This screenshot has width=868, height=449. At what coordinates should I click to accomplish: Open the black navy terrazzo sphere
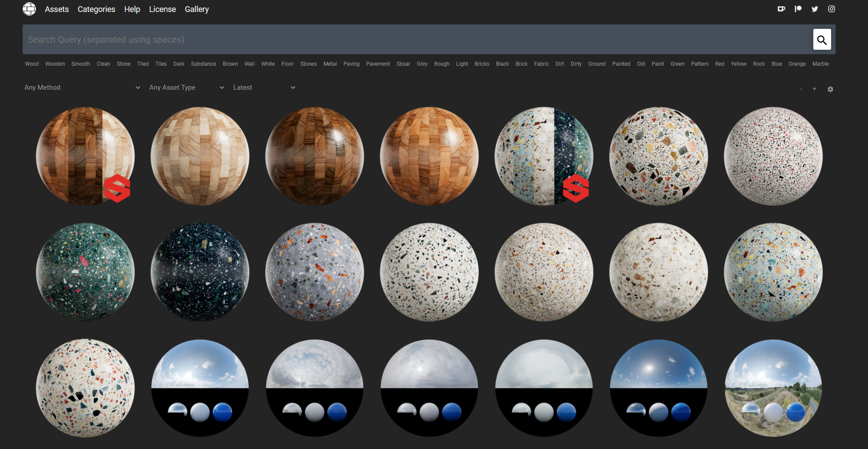click(x=200, y=272)
